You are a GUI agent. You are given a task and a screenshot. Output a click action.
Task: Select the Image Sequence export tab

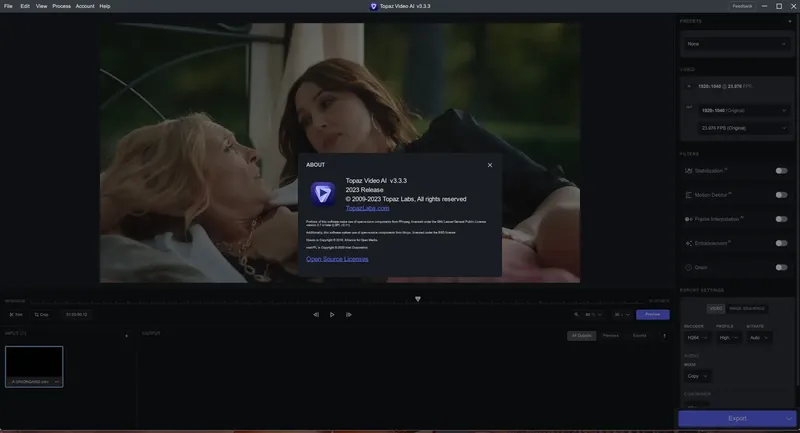click(x=746, y=309)
